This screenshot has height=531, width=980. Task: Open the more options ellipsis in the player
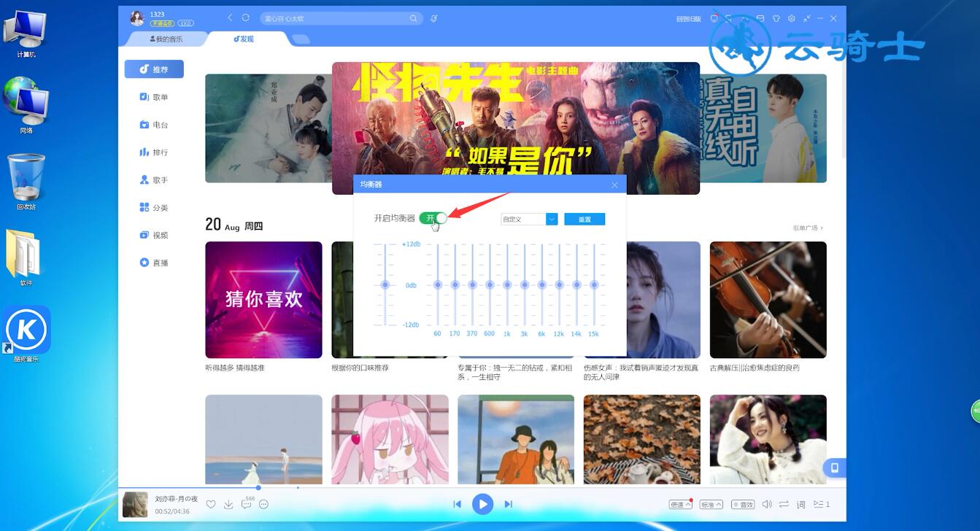click(x=264, y=504)
